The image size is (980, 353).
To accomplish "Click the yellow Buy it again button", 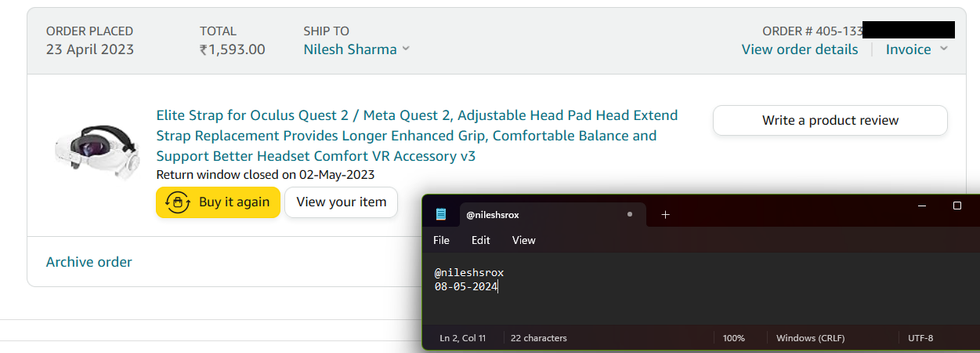I will pyautogui.click(x=218, y=202).
